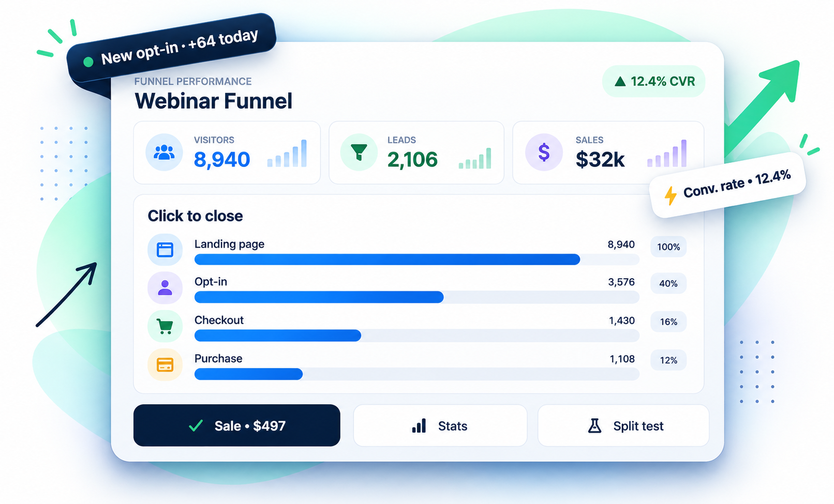Click the 3,576 Opt-in count

(621, 282)
